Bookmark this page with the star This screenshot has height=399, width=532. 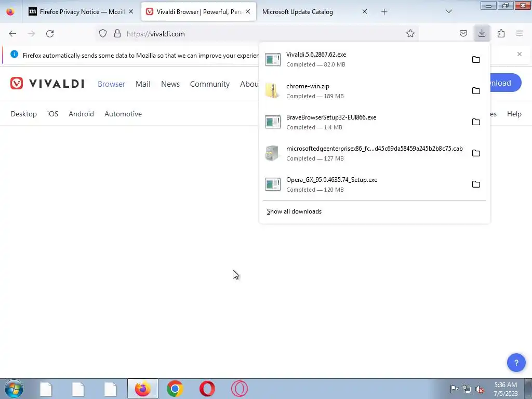point(410,33)
